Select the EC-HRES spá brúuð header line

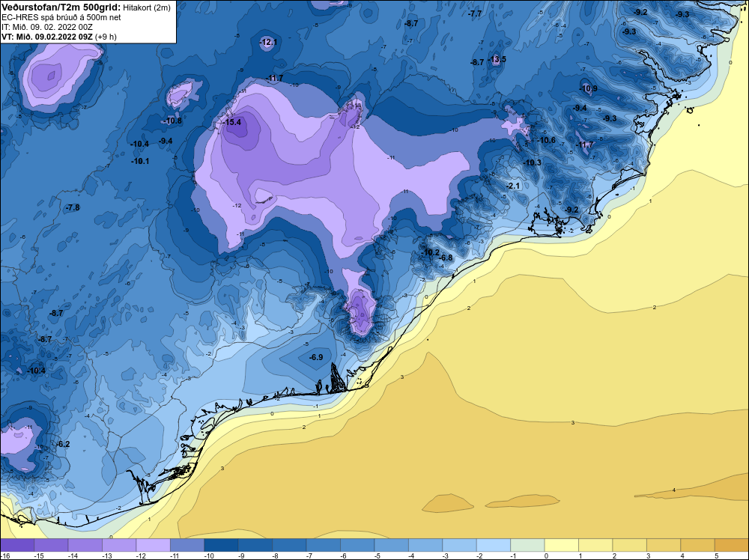coord(61,17)
